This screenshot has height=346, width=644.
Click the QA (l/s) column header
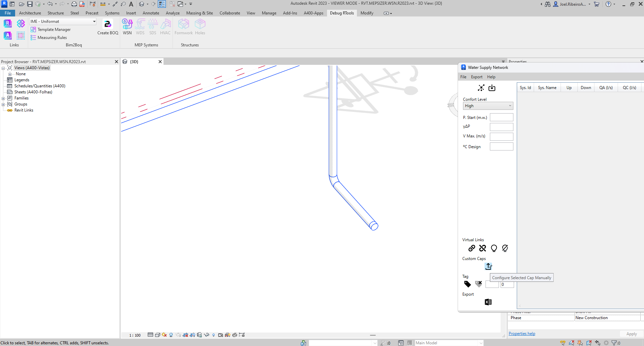[606, 88]
